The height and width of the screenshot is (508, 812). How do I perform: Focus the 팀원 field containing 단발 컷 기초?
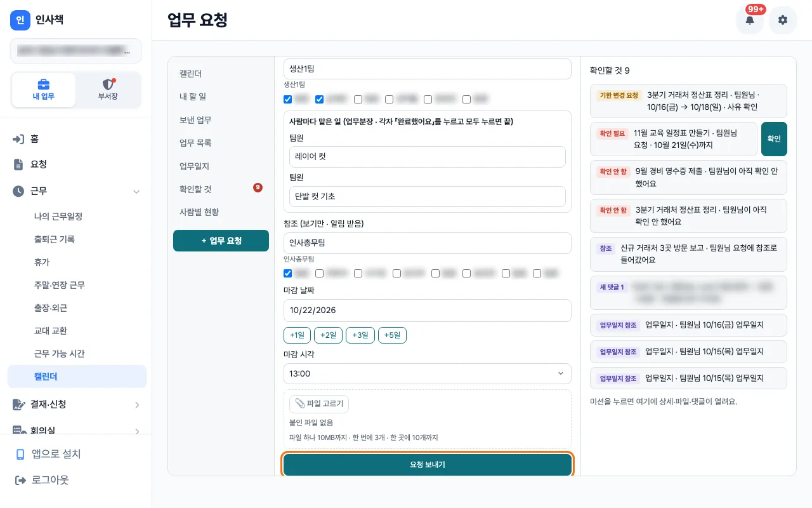[x=427, y=196]
